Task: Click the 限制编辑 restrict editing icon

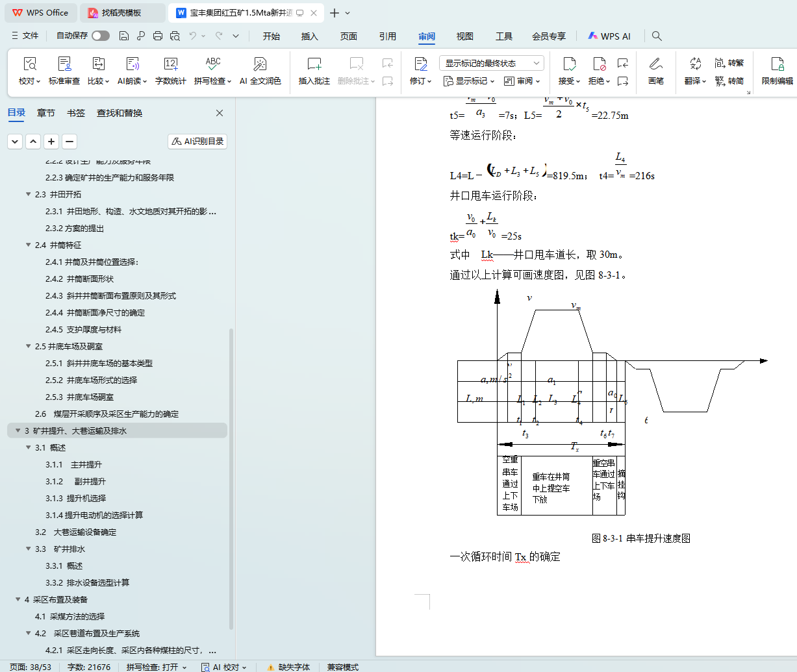Action: tap(777, 64)
